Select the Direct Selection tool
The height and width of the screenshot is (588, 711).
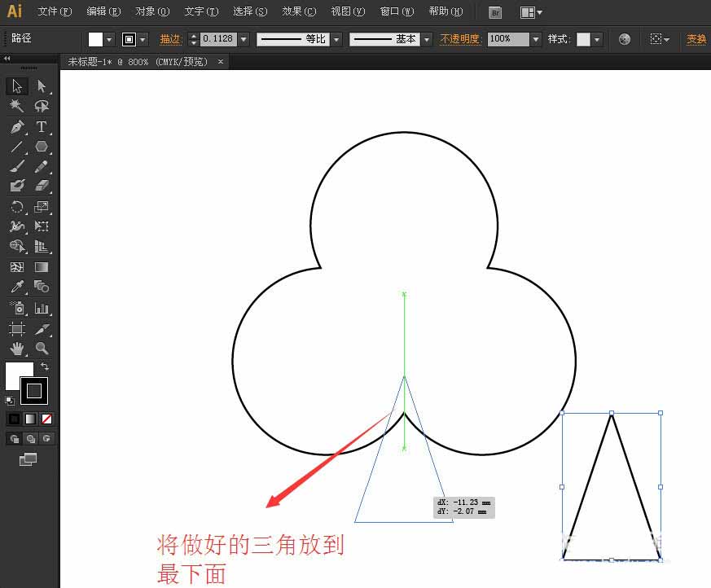coord(42,86)
